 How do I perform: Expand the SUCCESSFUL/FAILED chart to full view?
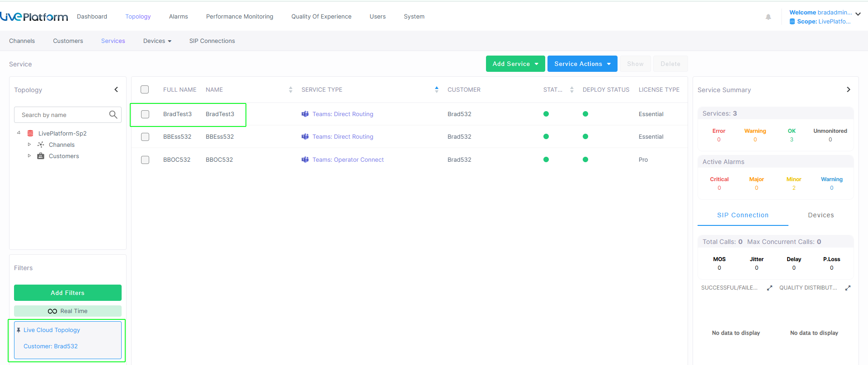pyautogui.click(x=769, y=288)
